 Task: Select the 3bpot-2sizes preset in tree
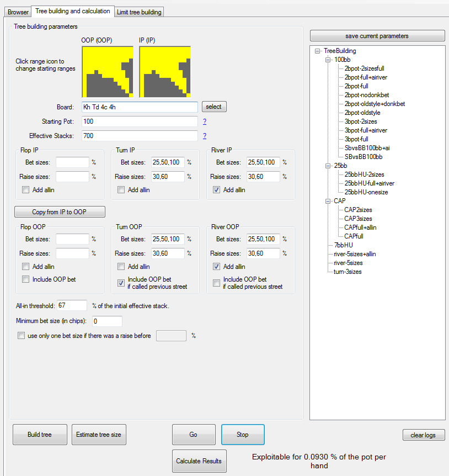point(360,121)
